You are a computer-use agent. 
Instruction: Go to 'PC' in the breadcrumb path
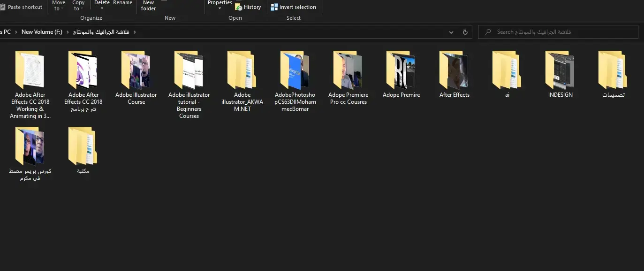7,32
